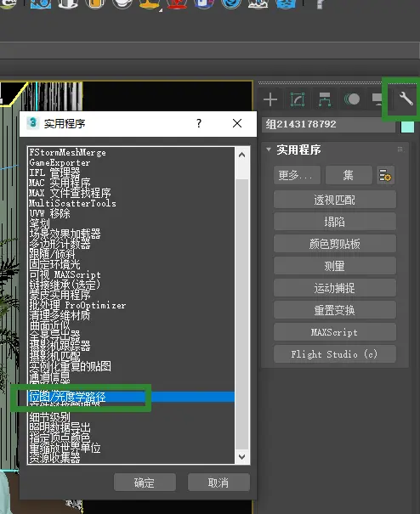The height and width of the screenshot is (514, 420).
Task: Collapse the 实用程序 rollout triangle
Action: tap(269, 150)
